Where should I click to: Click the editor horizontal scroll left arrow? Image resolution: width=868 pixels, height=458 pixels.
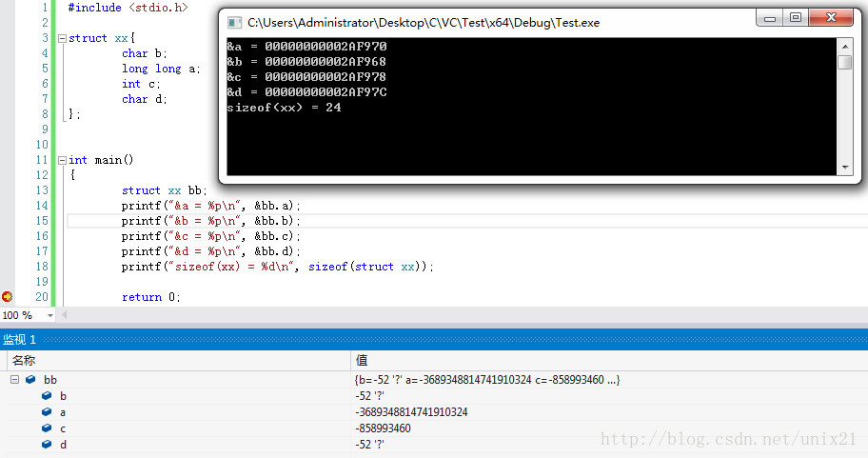(x=64, y=315)
